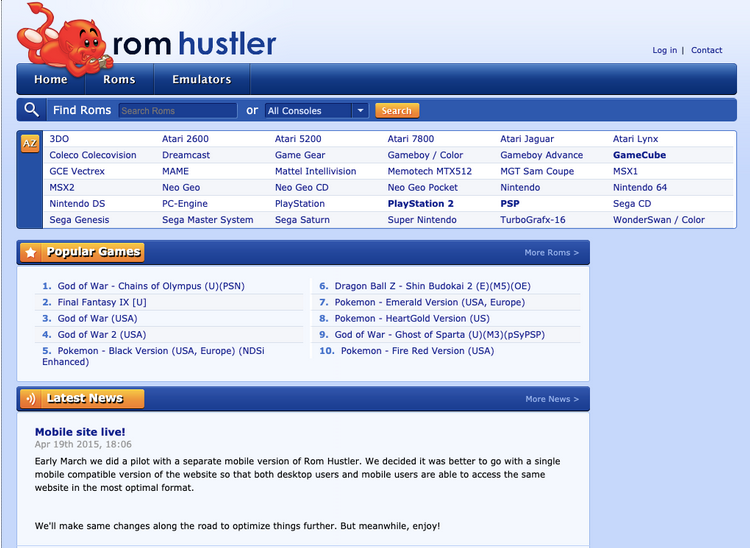
Task: Open the bold PlayStation 2 link
Action: (420, 204)
